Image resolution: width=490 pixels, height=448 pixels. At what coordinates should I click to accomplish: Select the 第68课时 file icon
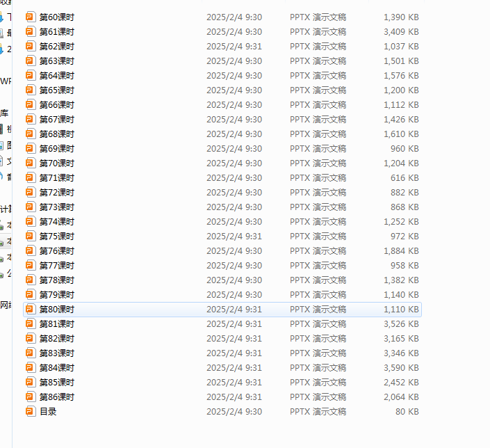(31, 134)
